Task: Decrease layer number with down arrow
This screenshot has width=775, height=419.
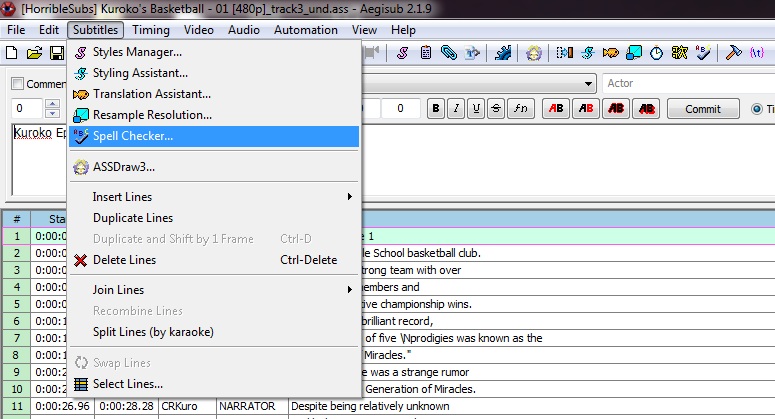Action: pyautogui.click(x=52, y=113)
